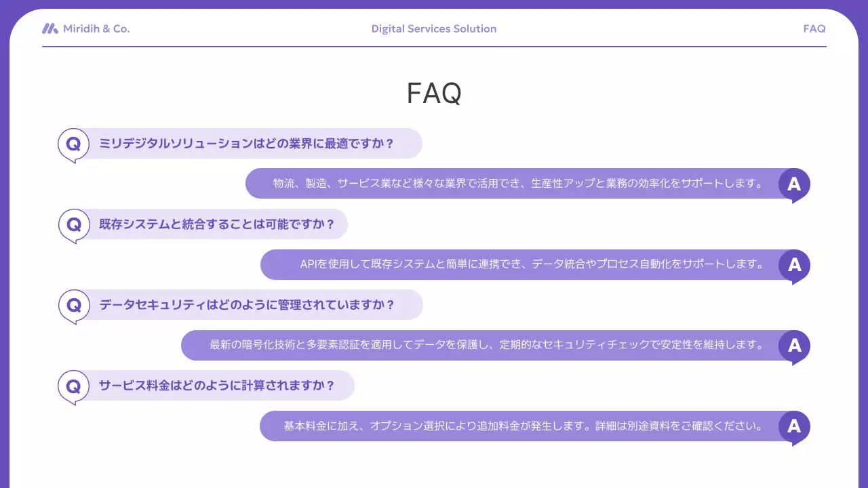Image resolution: width=868 pixels, height=488 pixels.
Task: Click the Miridih & Co. logo icon
Action: click(x=50, y=28)
